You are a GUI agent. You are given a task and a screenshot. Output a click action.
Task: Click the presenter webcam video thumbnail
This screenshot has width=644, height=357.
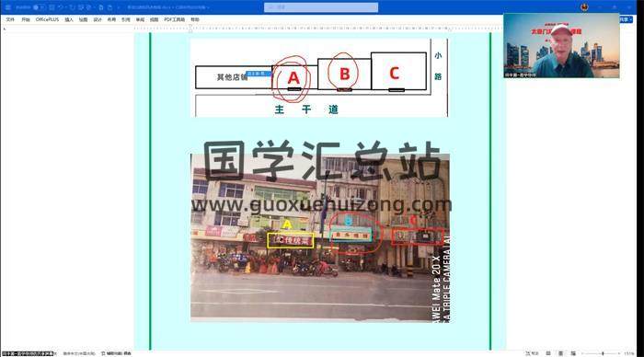pos(561,46)
